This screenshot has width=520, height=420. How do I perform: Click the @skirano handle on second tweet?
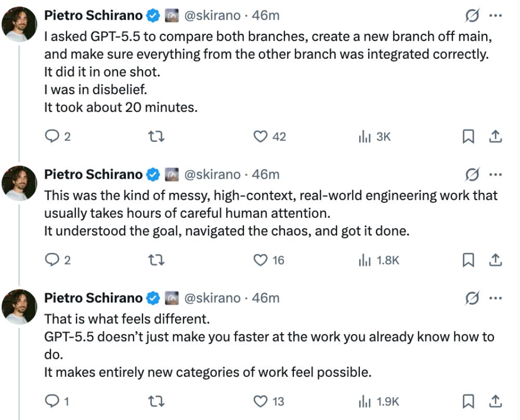213,174
